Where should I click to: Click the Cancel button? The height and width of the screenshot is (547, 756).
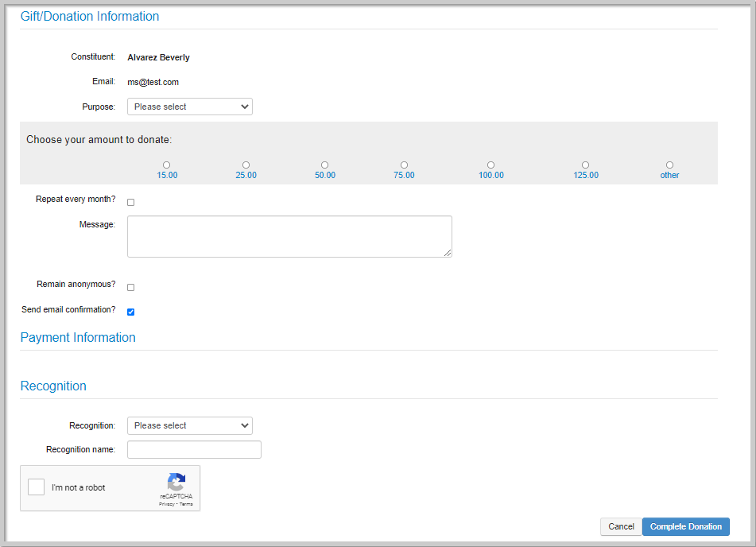tap(621, 526)
